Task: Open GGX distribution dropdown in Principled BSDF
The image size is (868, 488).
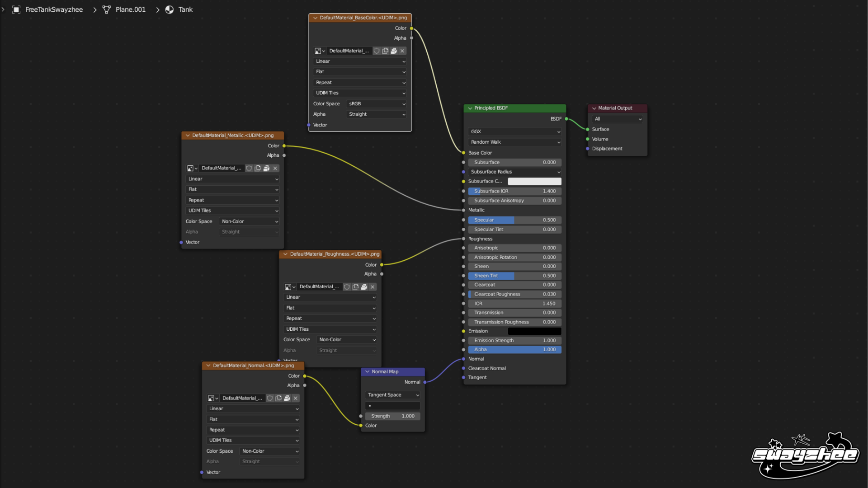Action: (515, 131)
